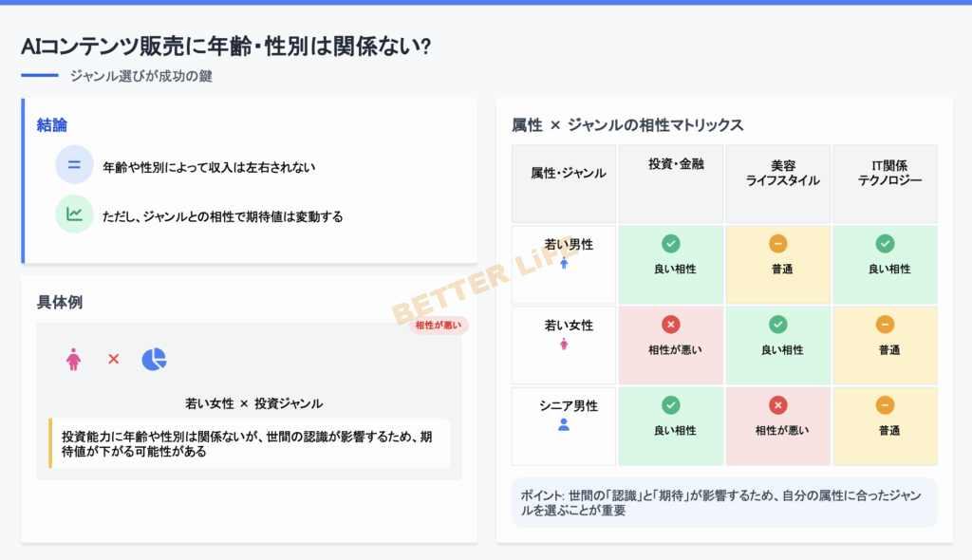Select the 投資・金融 column header
972x560 pixels.
pos(671,165)
